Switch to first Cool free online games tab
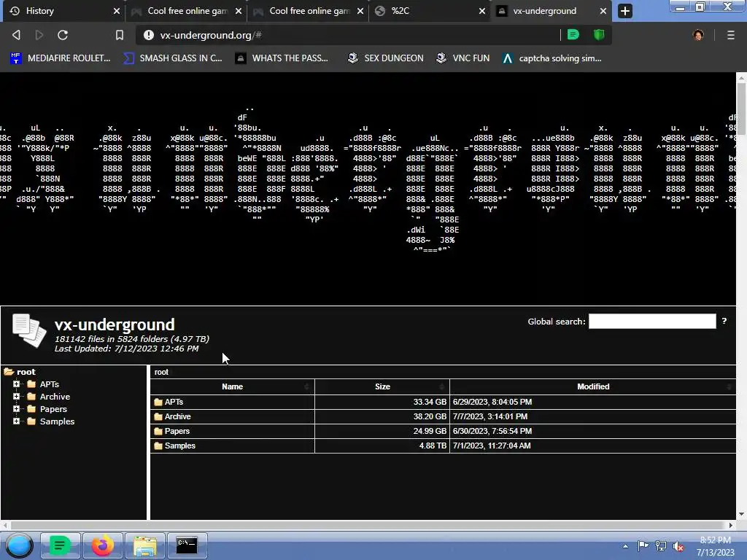This screenshot has height=560, width=747. click(x=186, y=11)
